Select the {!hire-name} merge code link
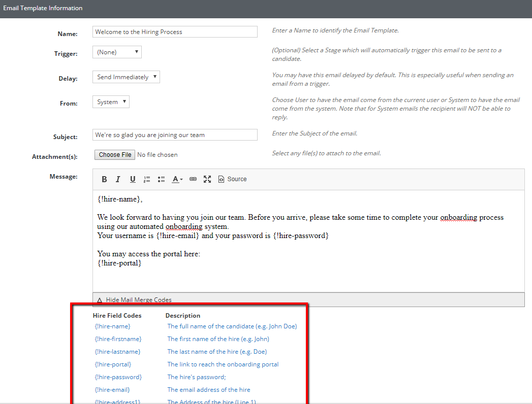Screen dimensions: 532x404 (112, 326)
